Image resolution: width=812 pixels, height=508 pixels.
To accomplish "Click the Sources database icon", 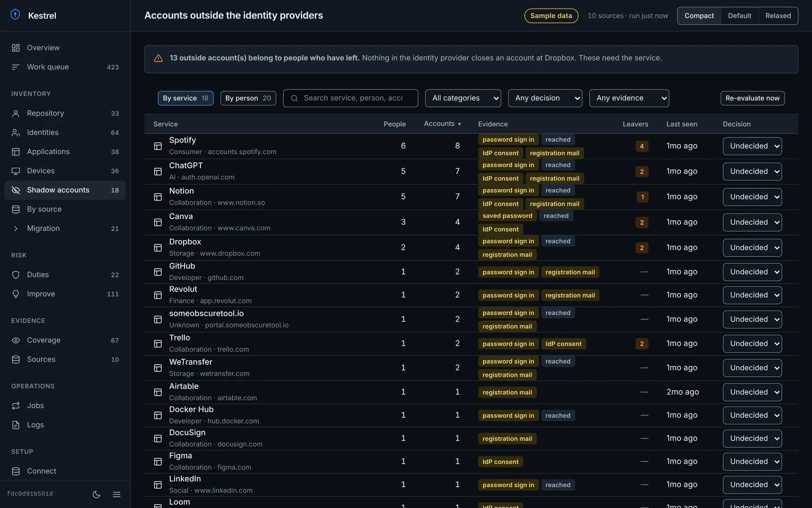I will (x=16, y=359).
